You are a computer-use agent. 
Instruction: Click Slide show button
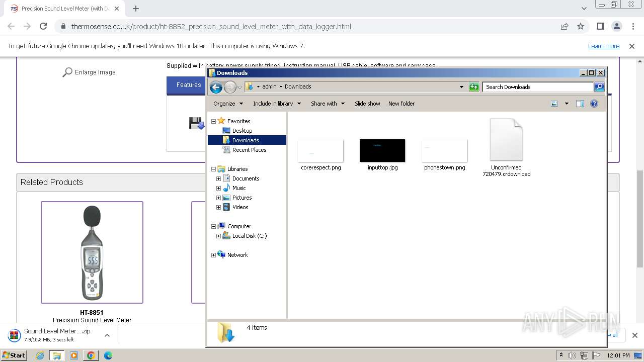click(367, 104)
